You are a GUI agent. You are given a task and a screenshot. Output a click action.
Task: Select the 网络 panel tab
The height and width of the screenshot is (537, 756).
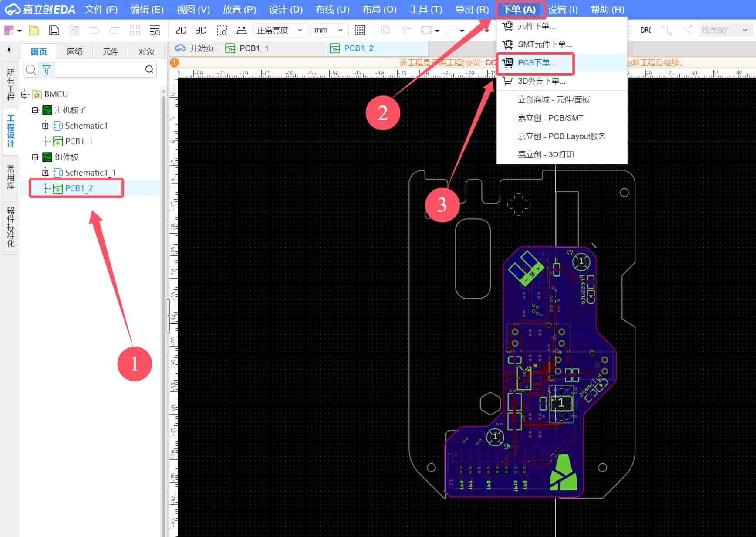click(75, 51)
